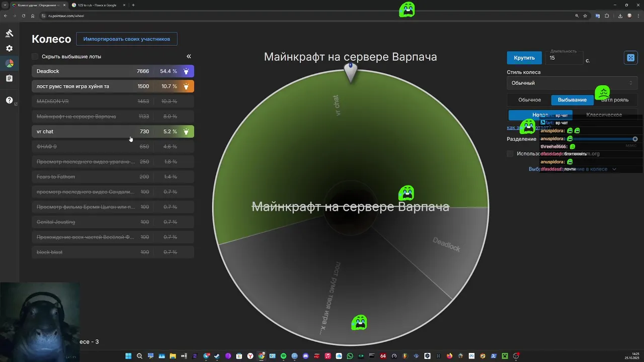The height and width of the screenshot is (362, 644).
Task: Open the taskbar clock and date
Action: [632, 356]
